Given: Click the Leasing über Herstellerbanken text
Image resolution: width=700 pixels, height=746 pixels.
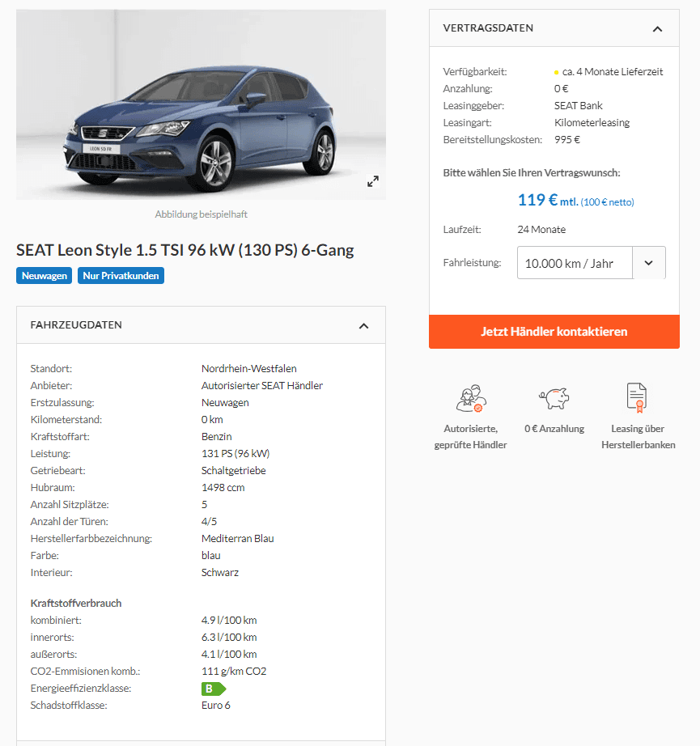Looking at the screenshot, I should 638,437.
